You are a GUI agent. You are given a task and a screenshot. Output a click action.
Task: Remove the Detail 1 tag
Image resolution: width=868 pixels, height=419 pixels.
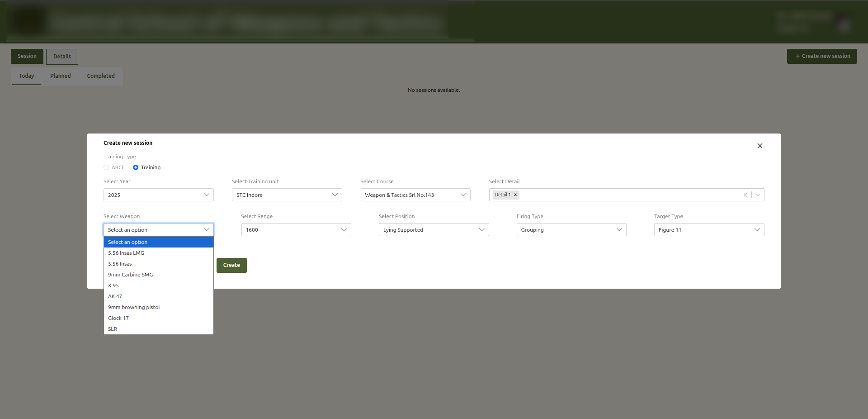(515, 195)
